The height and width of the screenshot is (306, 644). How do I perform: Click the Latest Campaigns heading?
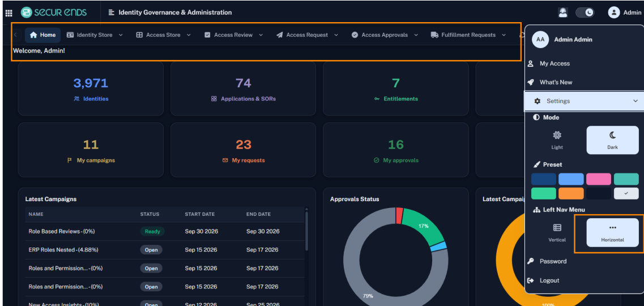click(51, 199)
